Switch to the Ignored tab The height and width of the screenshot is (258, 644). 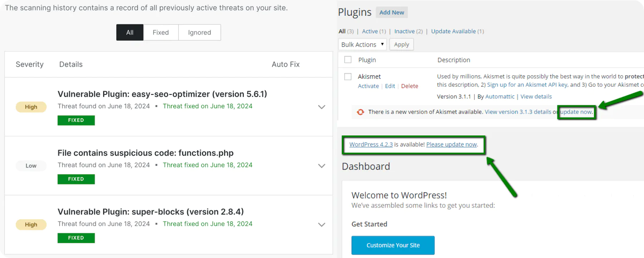pos(199,33)
